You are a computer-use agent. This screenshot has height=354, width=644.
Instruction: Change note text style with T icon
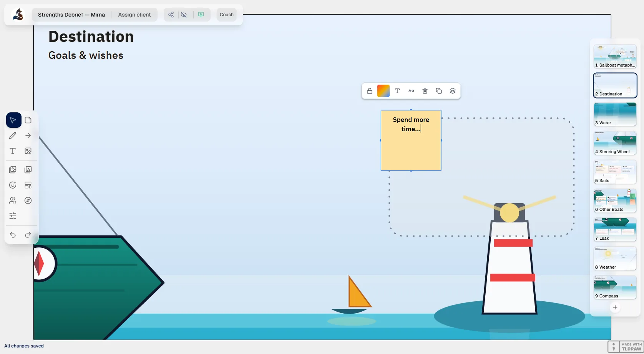click(397, 91)
